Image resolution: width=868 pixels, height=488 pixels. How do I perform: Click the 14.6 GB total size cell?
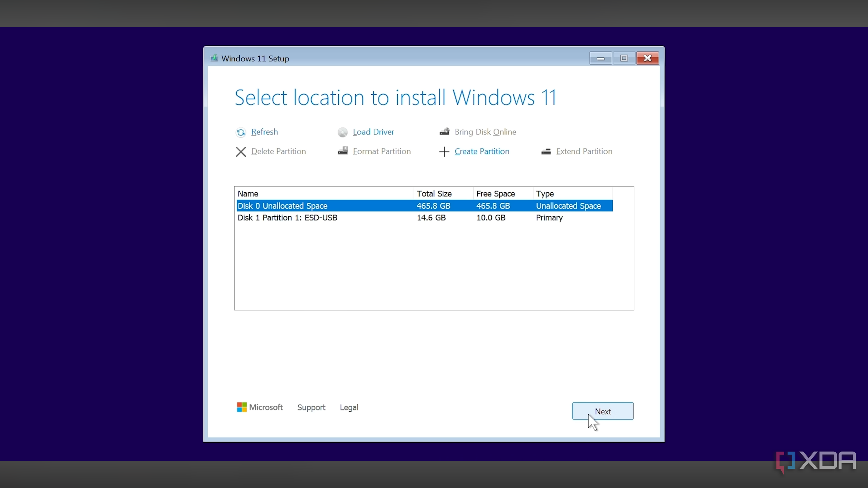(431, 218)
